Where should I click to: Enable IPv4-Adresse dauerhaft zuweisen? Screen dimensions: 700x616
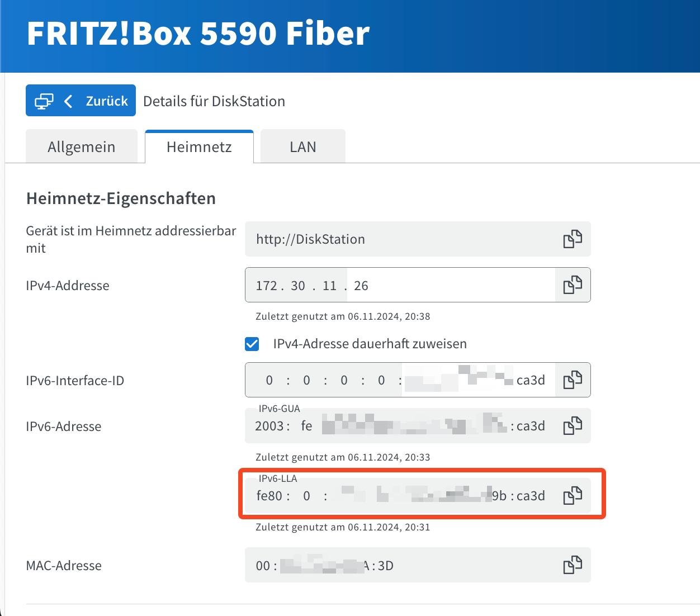pyautogui.click(x=252, y=344)
